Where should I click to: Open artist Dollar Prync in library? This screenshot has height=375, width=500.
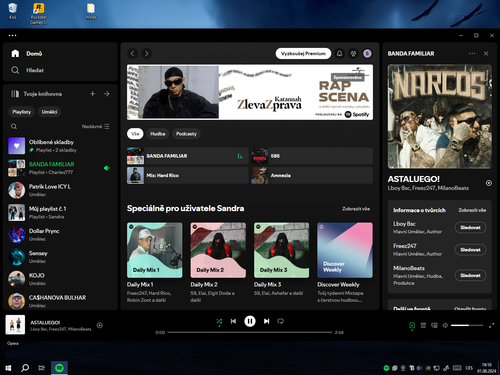point(60,235)
